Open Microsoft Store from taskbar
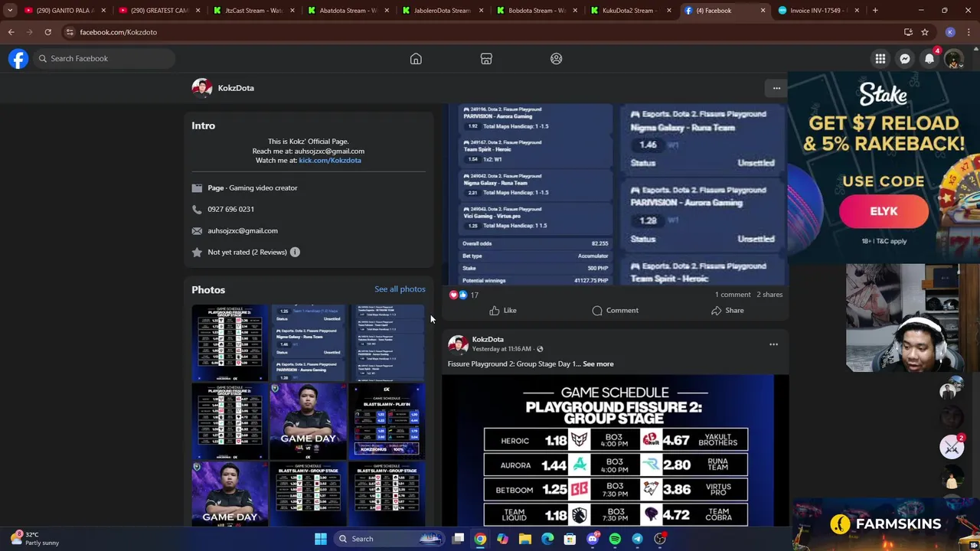 [x=570, y=539]
